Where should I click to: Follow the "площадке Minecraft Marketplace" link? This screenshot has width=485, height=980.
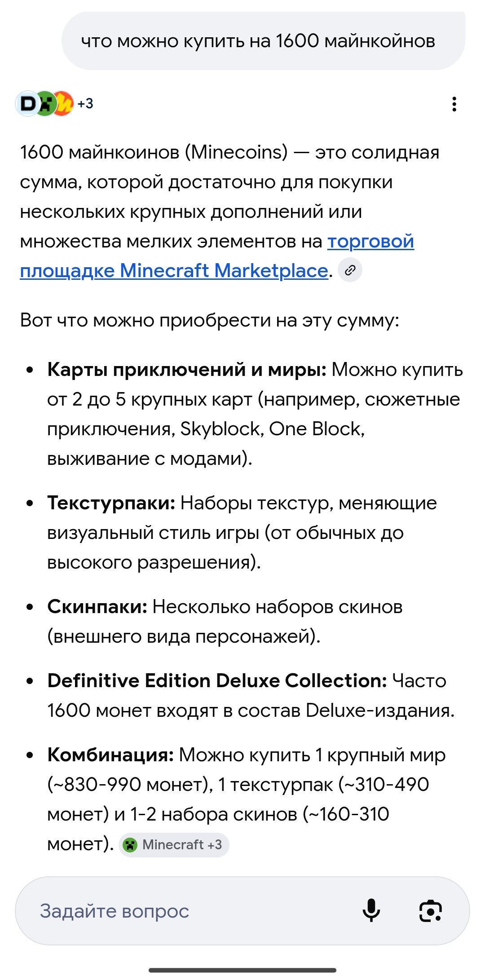174,270
